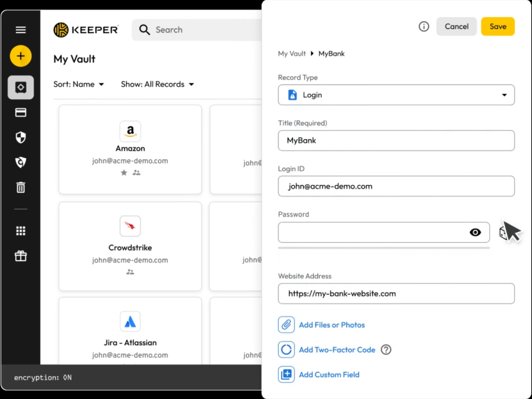The width and height of the screenshot is (532, 399).
Task: Open the Sort: Name dropdown
Action: click(79, 84)
